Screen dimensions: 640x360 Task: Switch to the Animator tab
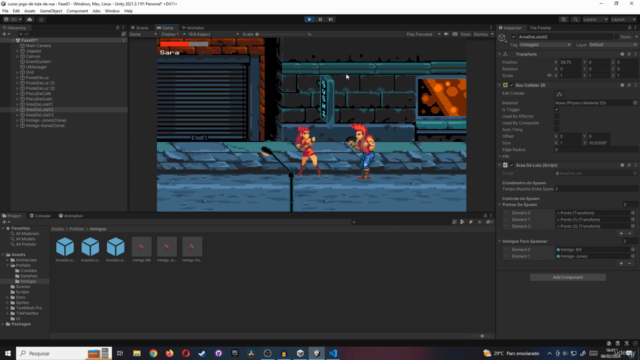click(x=193, y=28)
